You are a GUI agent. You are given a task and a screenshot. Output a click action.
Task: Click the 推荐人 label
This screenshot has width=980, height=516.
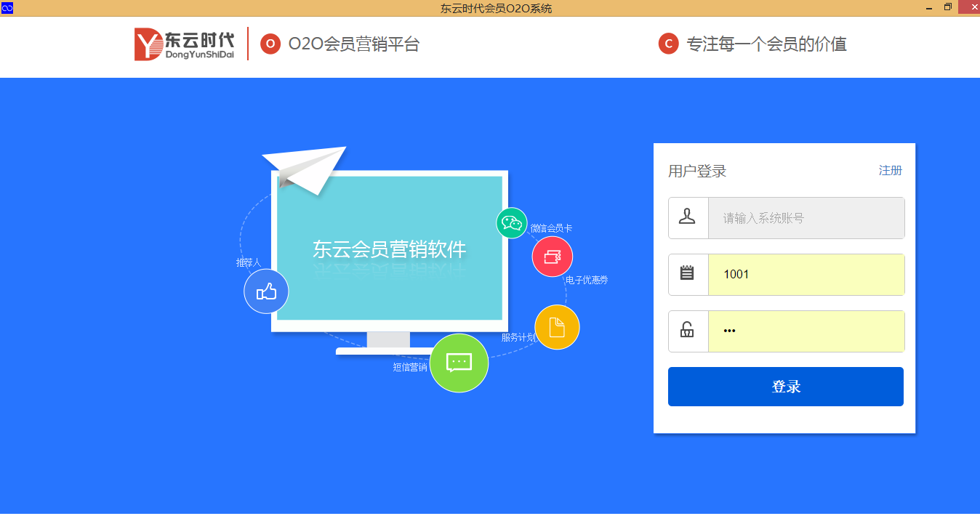coord(248,262)
